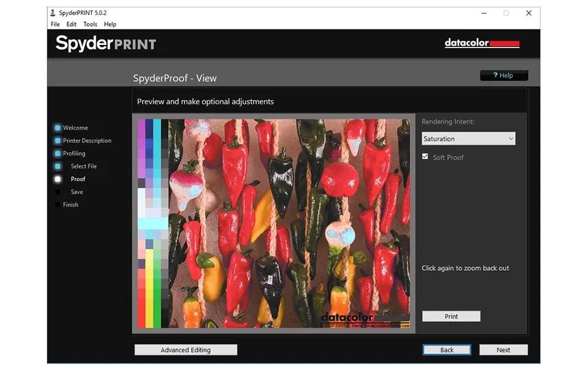Click the pepper preview image to zoom out
Viewport: 588px width, 370px height.
coord(274,223)
